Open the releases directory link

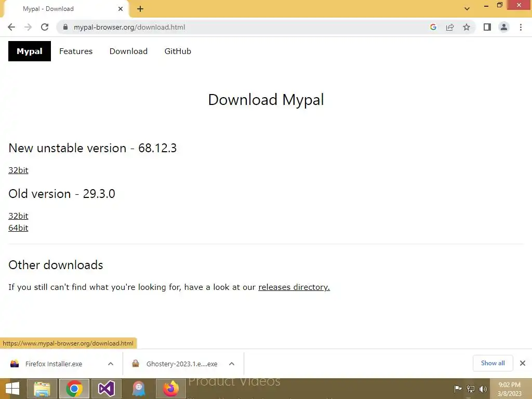coord(294,287)
